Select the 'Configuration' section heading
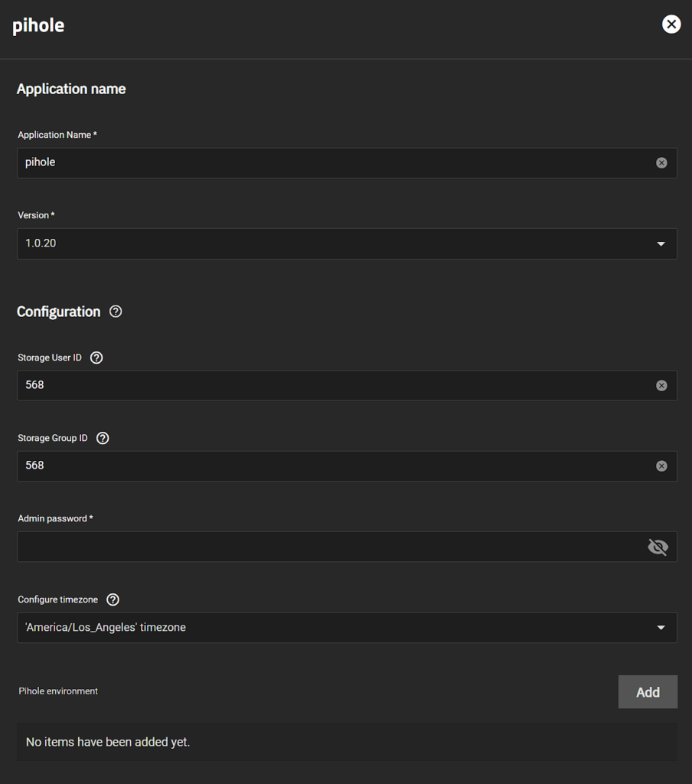 pos(58,312)
